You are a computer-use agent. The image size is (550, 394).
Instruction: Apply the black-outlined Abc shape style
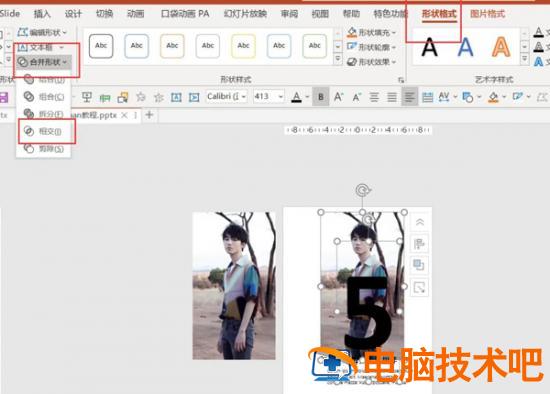pos(101,46)
